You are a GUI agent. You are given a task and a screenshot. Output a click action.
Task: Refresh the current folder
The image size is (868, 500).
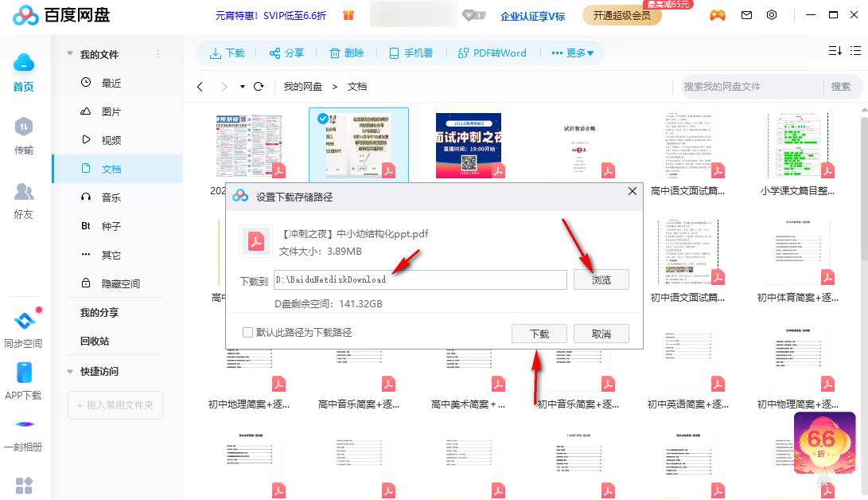[259, 86]
